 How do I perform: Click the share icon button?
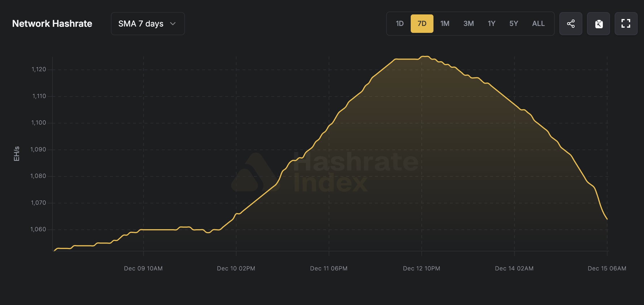click(571, 24)
